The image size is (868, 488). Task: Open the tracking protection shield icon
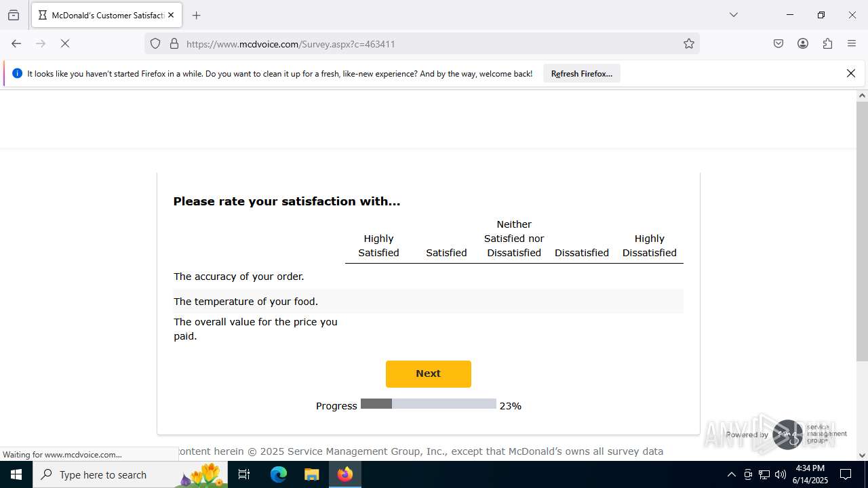[x=155, y=43]
